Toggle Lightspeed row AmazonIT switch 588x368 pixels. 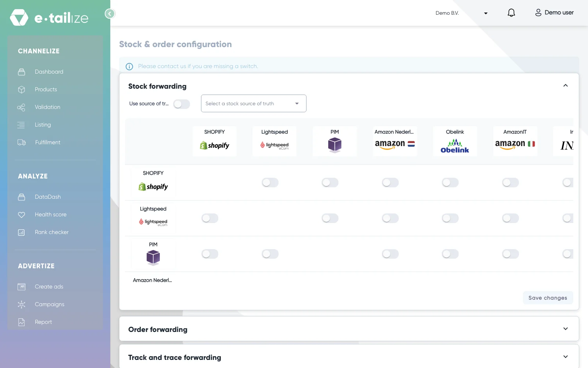point(510,218)
